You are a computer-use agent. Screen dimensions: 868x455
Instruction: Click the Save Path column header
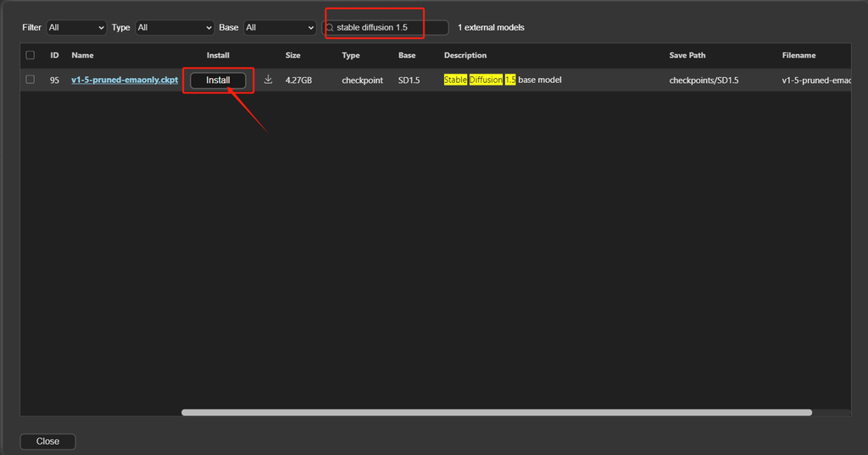click(x=687, y=55)
